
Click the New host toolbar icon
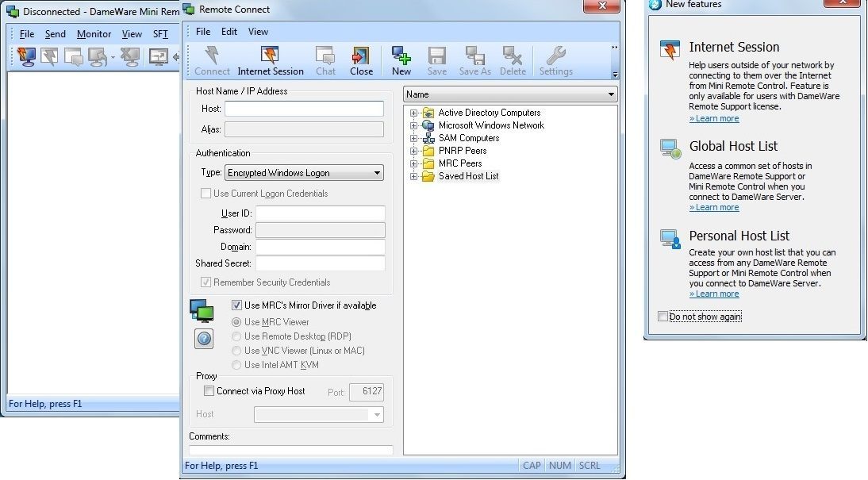(x=401, y=56)
